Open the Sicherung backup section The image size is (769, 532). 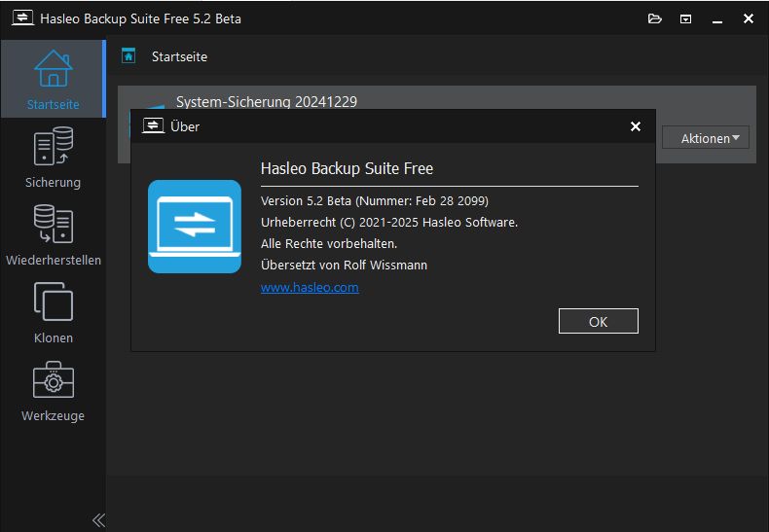pyautogui.click(x=53, y=158)
